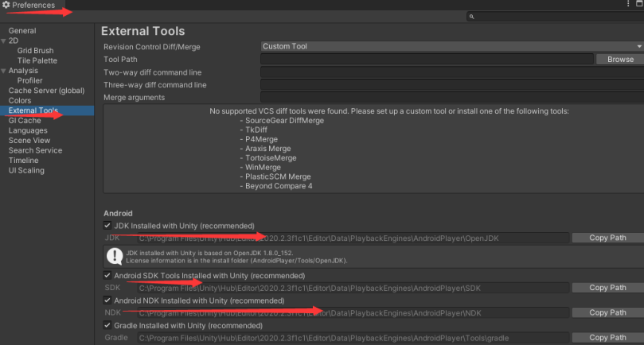
Task: Go to GI Cache settings
Action: pyautogui.click(x=25, y=121)
